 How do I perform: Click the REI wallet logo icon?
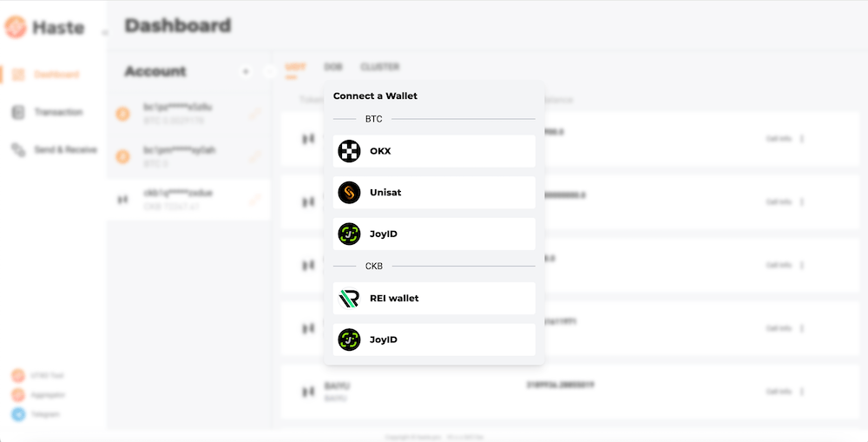coord(349,298)
